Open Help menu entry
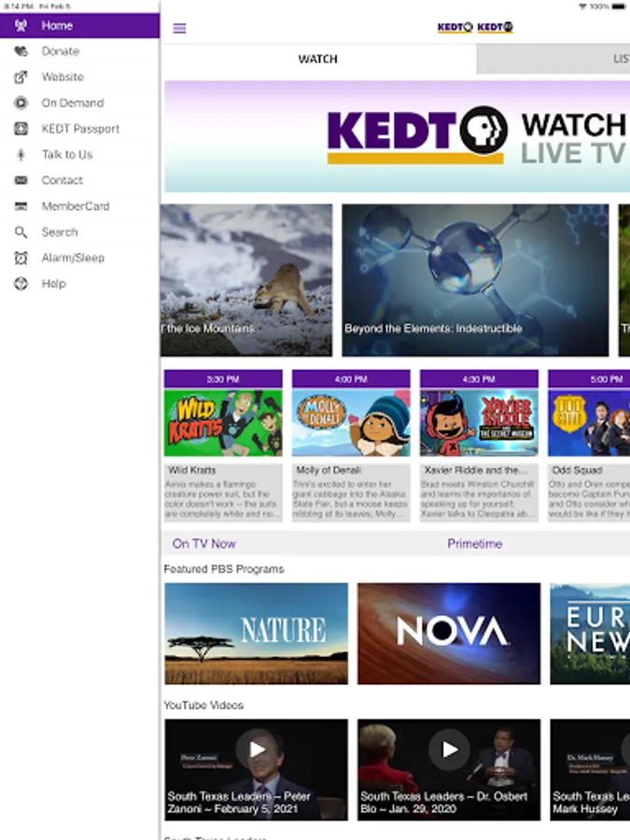 click(x=80, y=284)
